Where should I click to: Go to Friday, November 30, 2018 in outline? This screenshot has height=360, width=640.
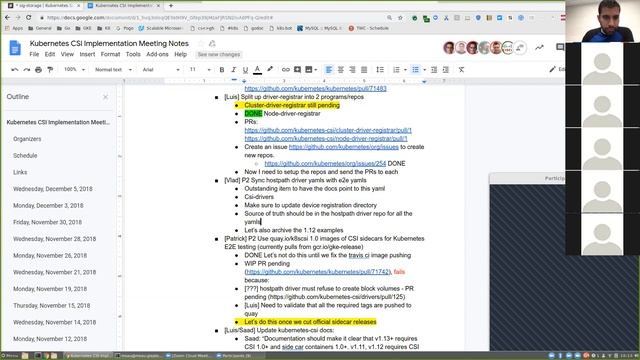click(47, 222)
